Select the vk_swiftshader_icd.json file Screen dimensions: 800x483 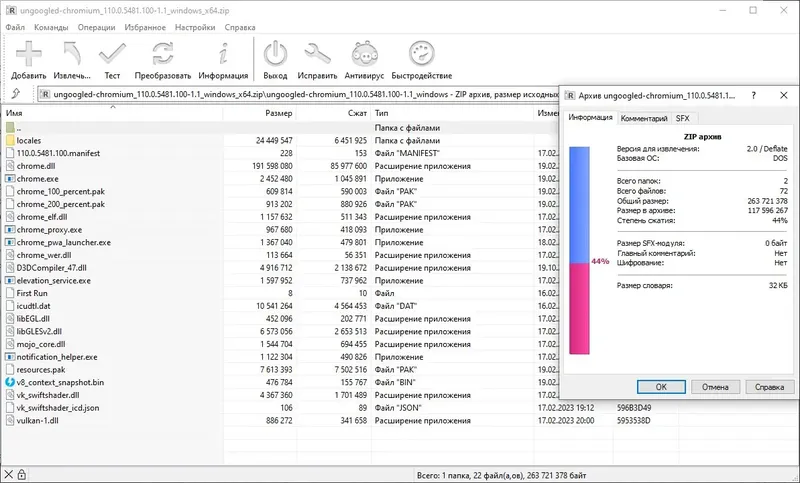point(58,408)
